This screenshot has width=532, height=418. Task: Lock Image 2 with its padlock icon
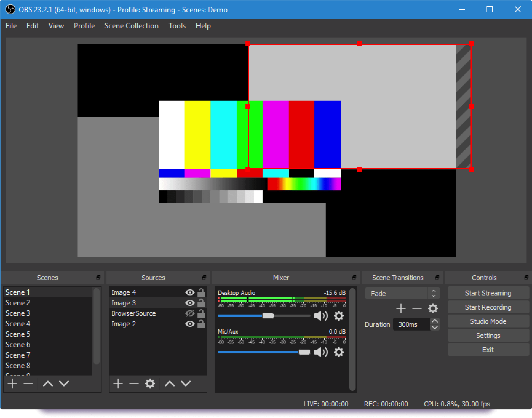tap(201, 324)
